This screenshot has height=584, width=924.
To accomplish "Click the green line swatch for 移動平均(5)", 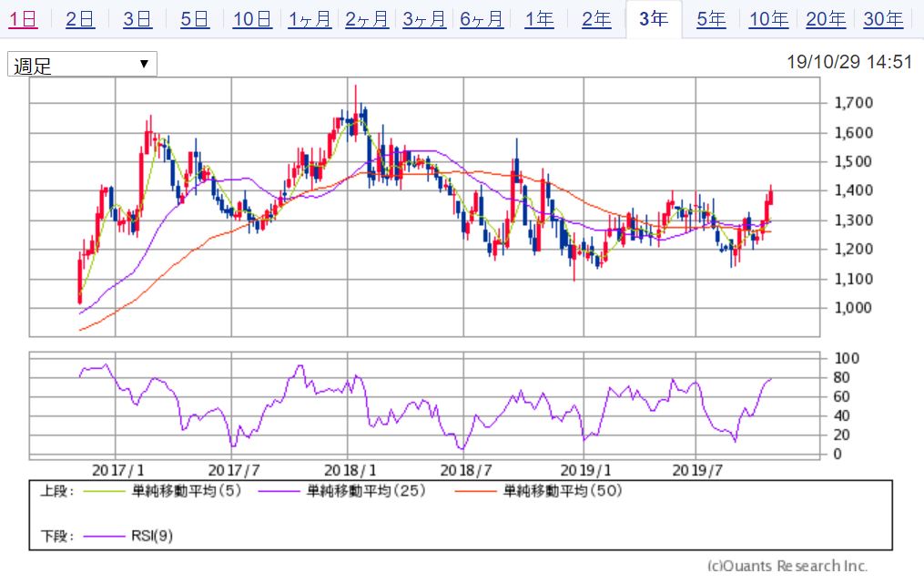I will click(105, 491).
